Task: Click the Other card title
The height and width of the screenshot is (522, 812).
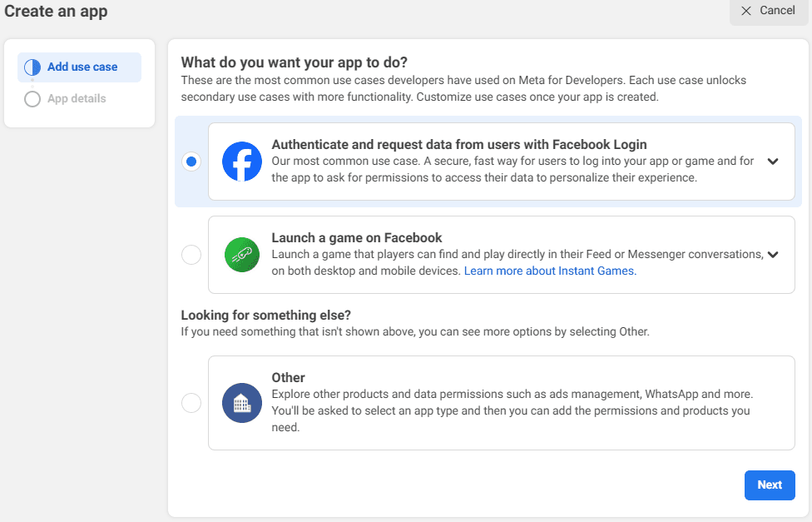Action: tap(289, 377)
